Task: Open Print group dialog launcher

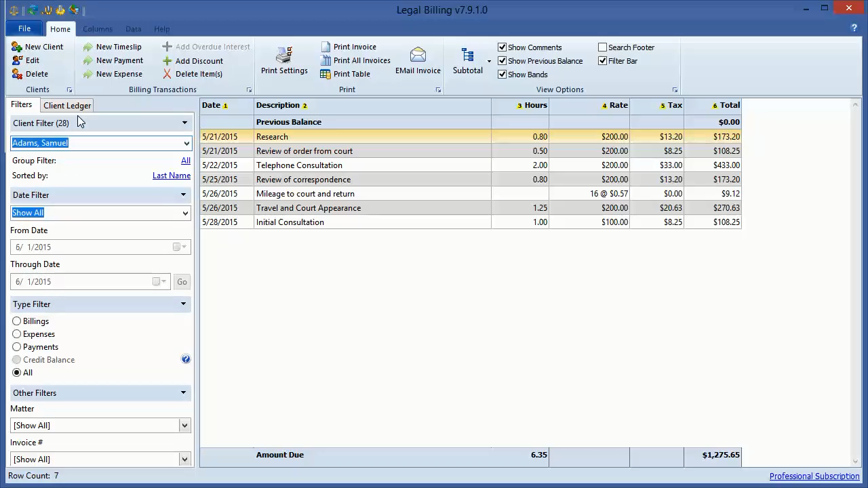Action: [x=438, y=90]
